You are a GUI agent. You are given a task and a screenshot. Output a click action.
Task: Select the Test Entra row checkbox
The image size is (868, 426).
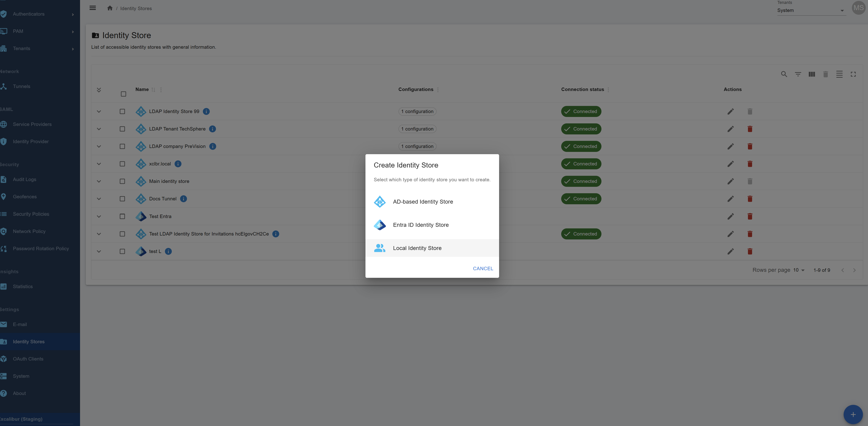122,216
